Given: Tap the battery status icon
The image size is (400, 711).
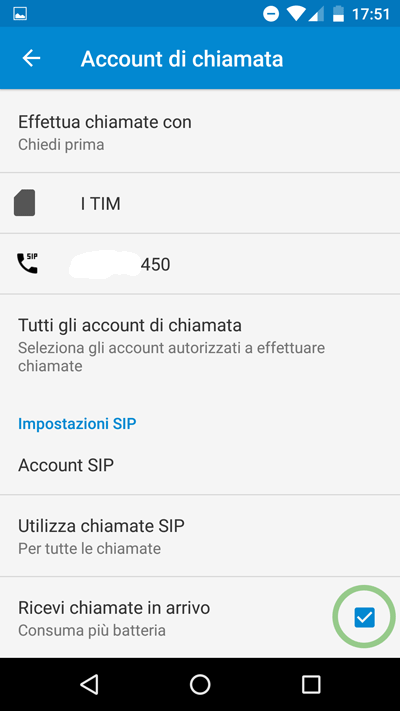Looking at the screenshot, I should point(338,14).
